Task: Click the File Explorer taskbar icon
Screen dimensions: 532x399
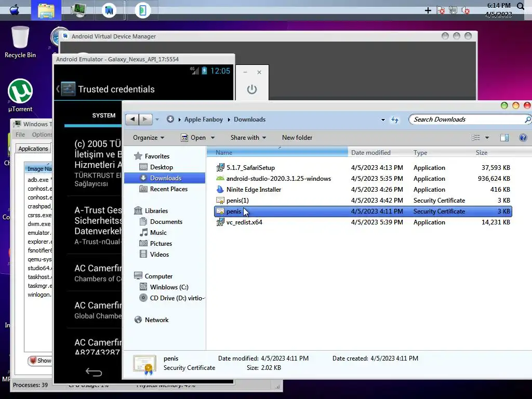Action: pyautogui.click(x=46, y=10)
